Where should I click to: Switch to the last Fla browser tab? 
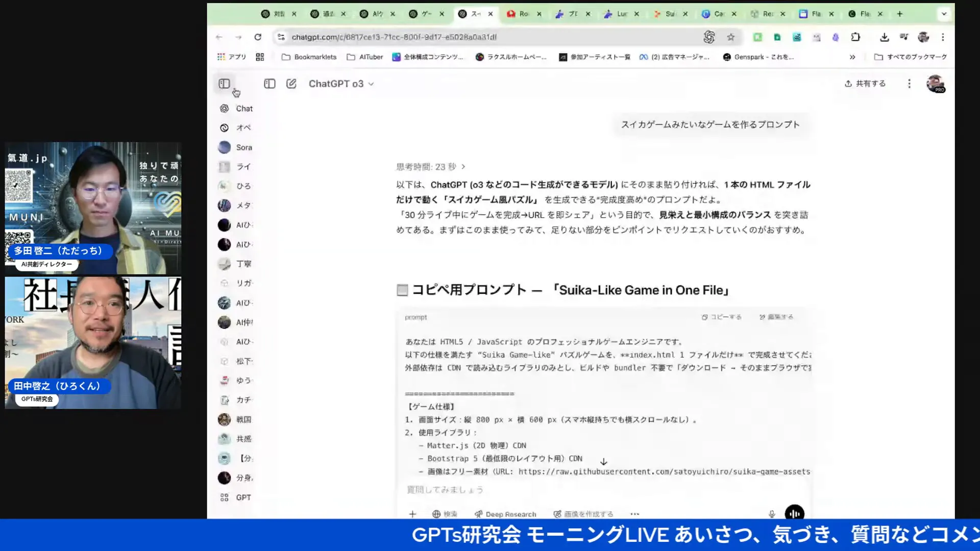point(865,14)
